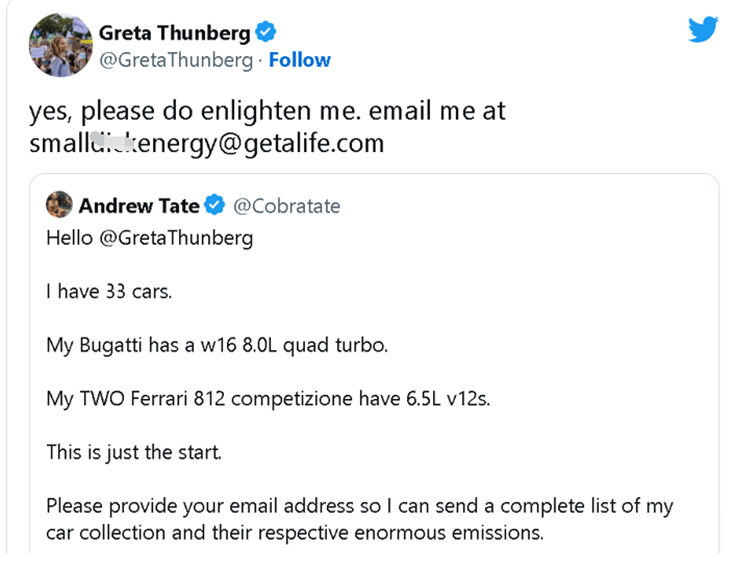Click Andrew Tate's verified checkmark badge
Viewport: 734px width, 572px height.
coord(215,205)
